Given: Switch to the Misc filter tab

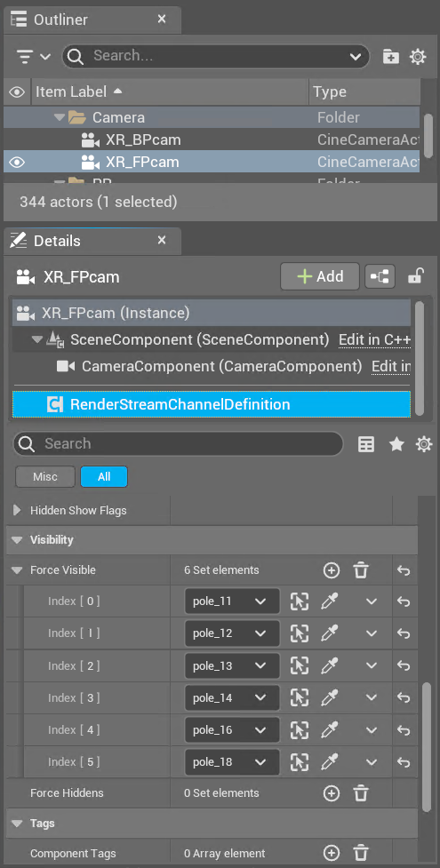Looking at the screenshot, I should click(x=45, y=476).
